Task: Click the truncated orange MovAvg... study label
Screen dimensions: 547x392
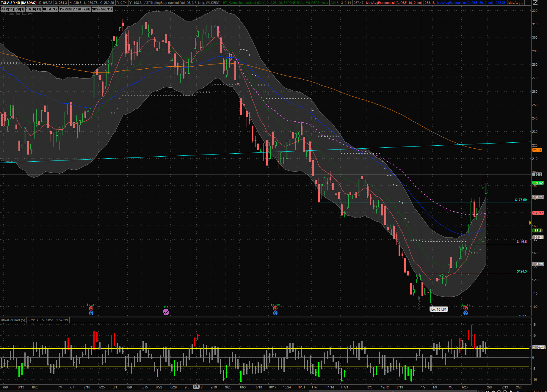Action: [x=515, y=3]
